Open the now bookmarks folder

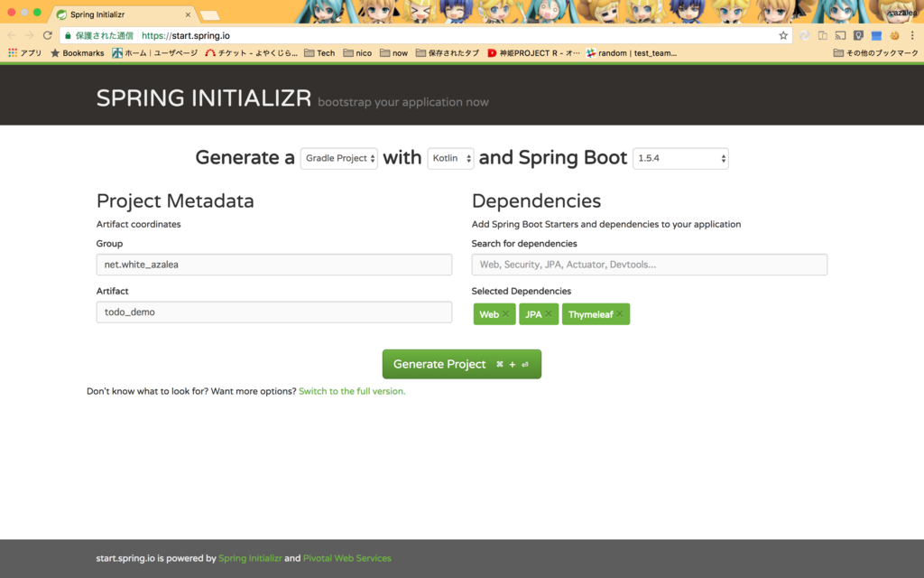[394, 53]
